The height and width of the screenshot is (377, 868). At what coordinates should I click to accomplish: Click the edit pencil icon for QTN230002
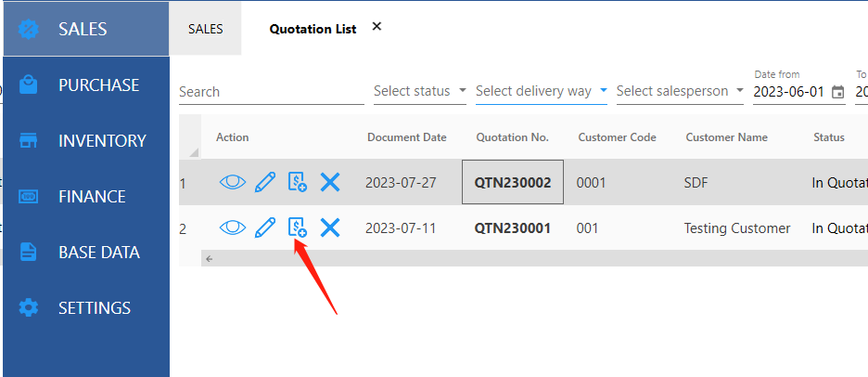point(265,183)
